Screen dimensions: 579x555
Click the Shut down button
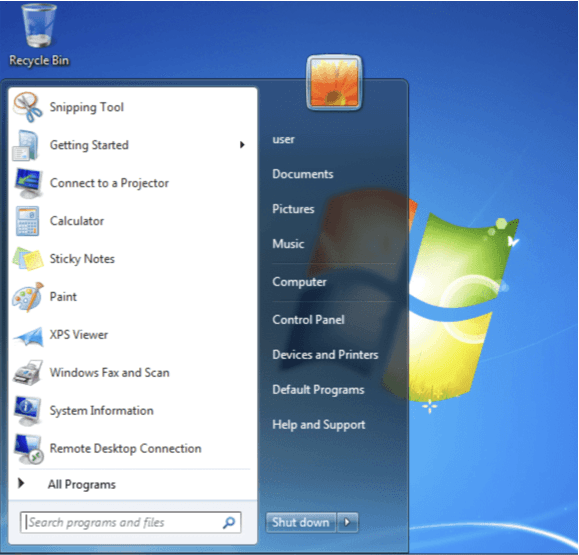point(301,522)
